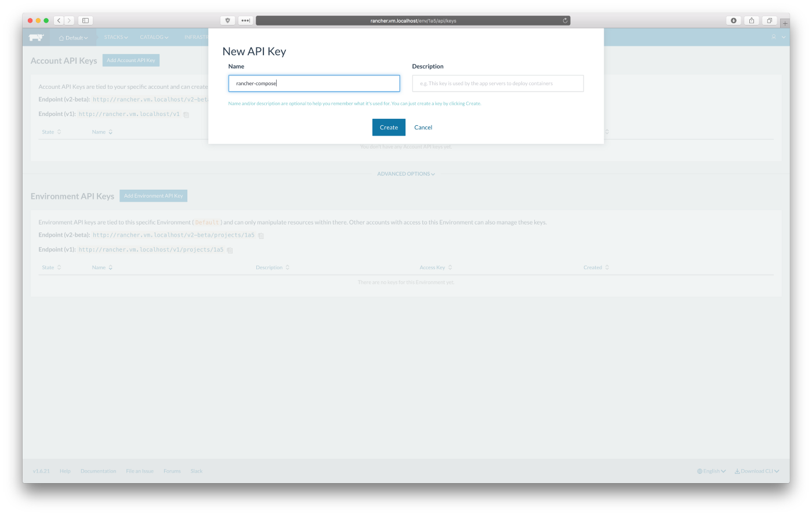This screenshot has height=515, width=812.
Task: Open the Help footer link
Action: click(x=65, y=471)
